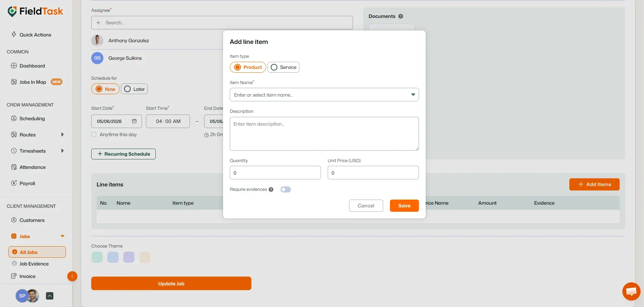Open Customers menu item

tap(32, 220)
